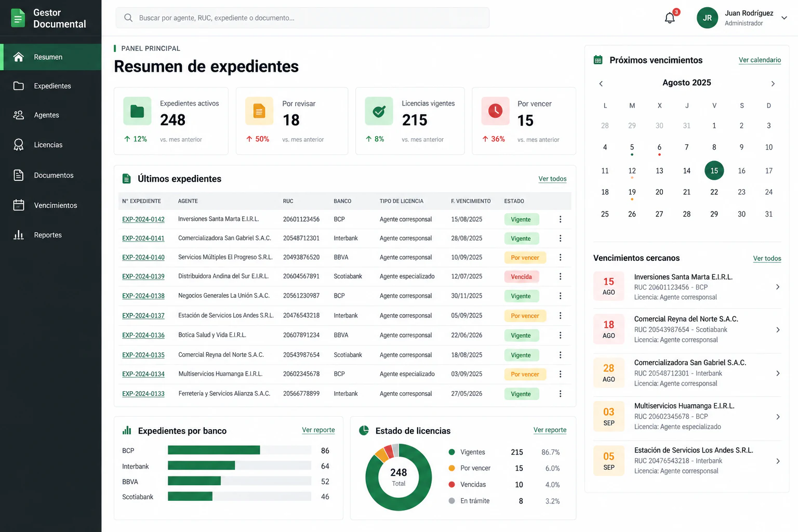
Task: Go to next month in calendar
Action: [x=773, y=84]
